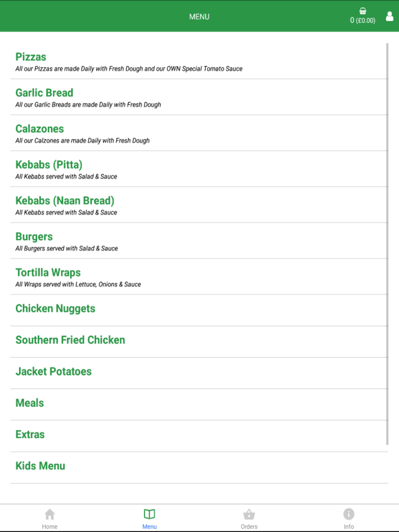Select Jacket Potatoes category
The image size is (399, 532).
[199, 373]
